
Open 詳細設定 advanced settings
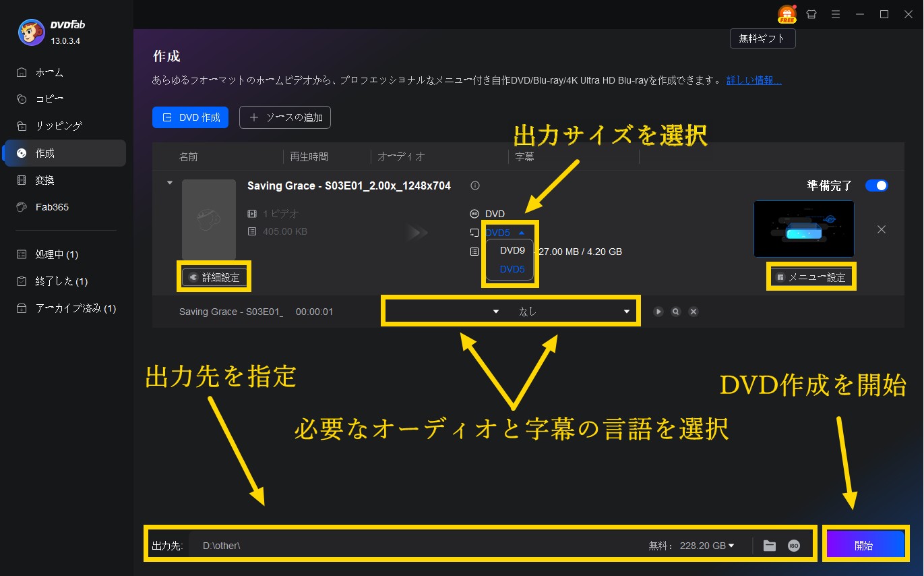[x=214, y=277]
